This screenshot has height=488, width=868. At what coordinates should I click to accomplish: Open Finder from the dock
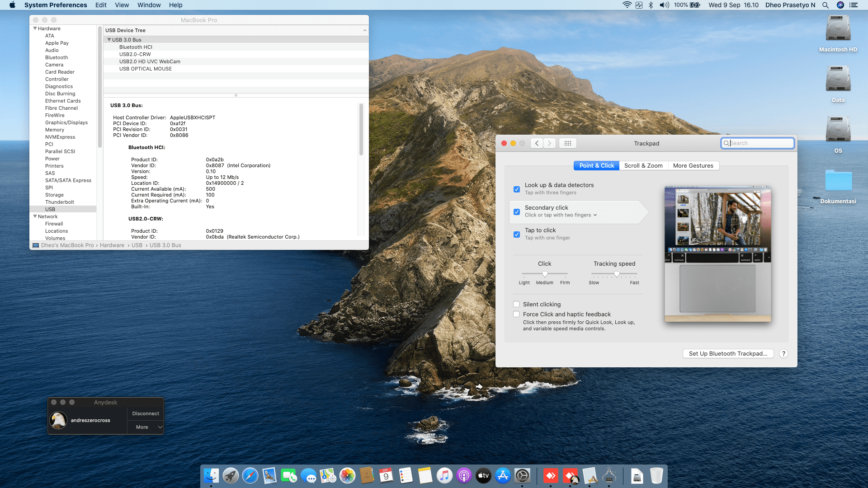point(211,475)
